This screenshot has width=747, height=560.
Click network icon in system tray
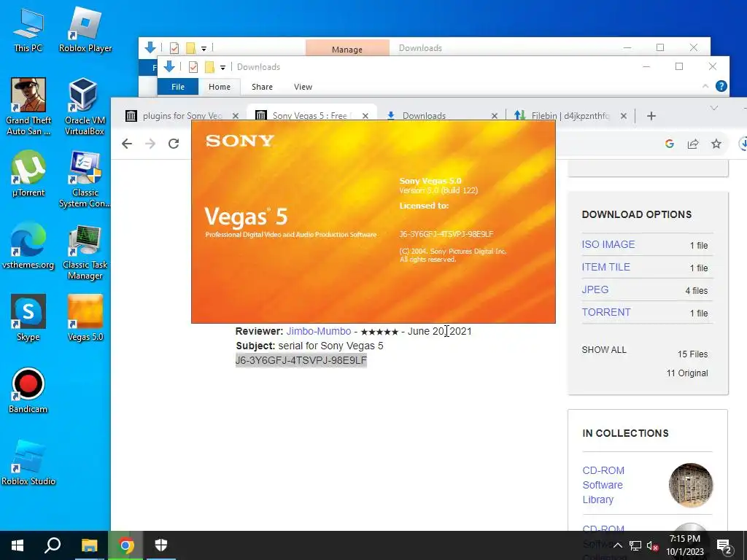tap(635, 545)
